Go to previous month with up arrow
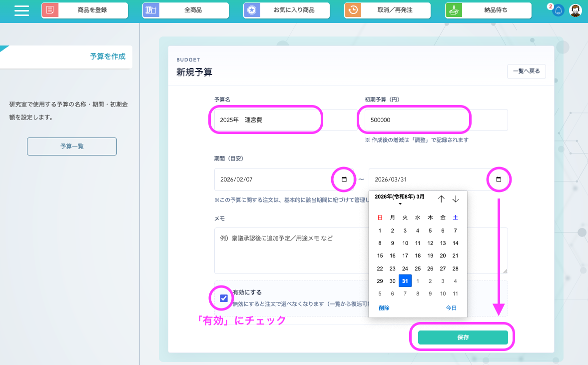The width and height of the screenshot is (588, 365). click(x=441, y=199)
